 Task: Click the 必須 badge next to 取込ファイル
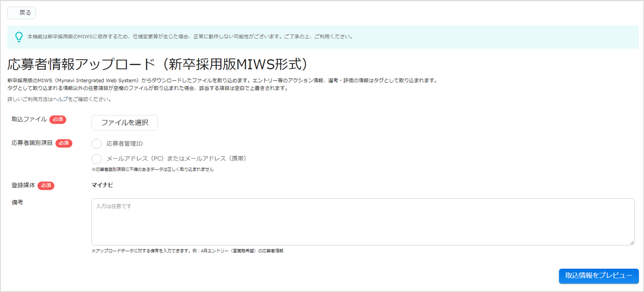(58, 120)
